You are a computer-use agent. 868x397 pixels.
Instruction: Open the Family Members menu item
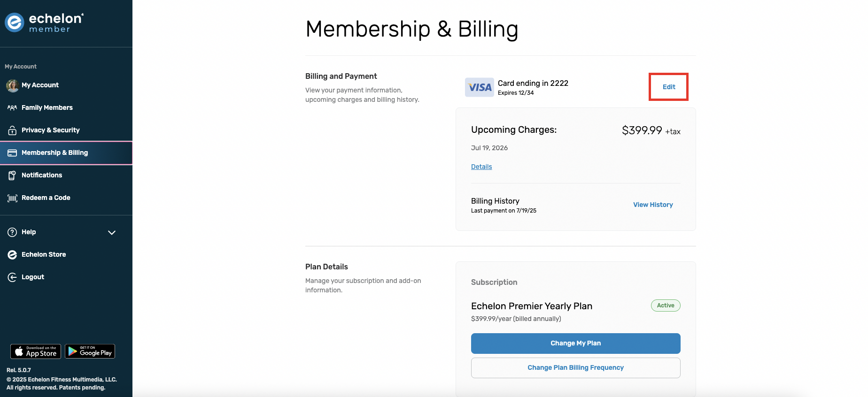(66, 108)
